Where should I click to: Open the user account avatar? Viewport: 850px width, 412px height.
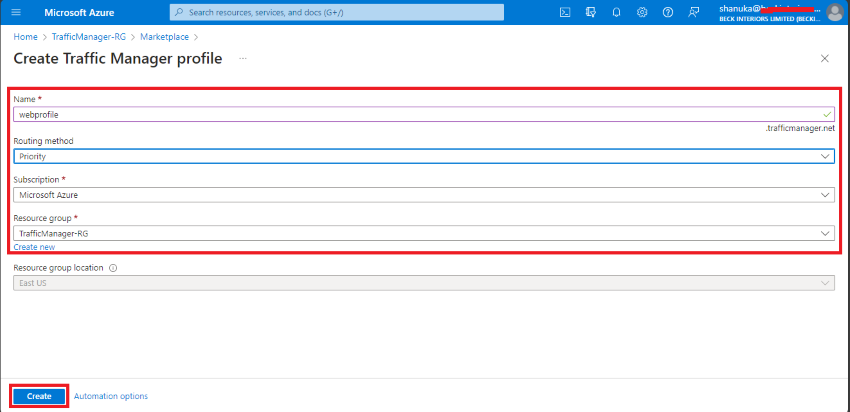point(835,12)
